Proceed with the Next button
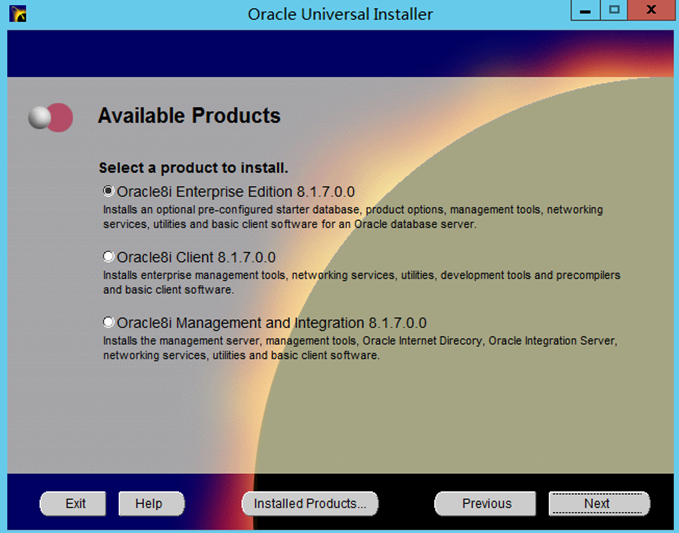679x533 pixels. (x=599, y=504)
